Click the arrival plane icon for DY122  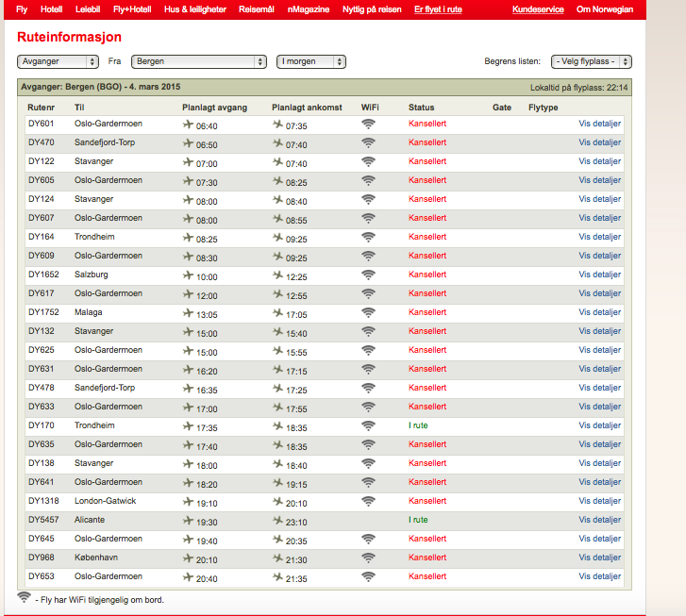pos(277,162)
